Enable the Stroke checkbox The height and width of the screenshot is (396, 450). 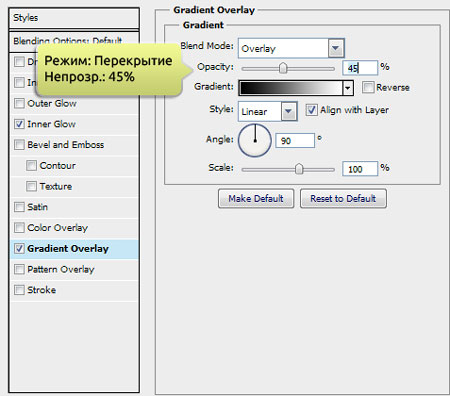pos(19,290)
